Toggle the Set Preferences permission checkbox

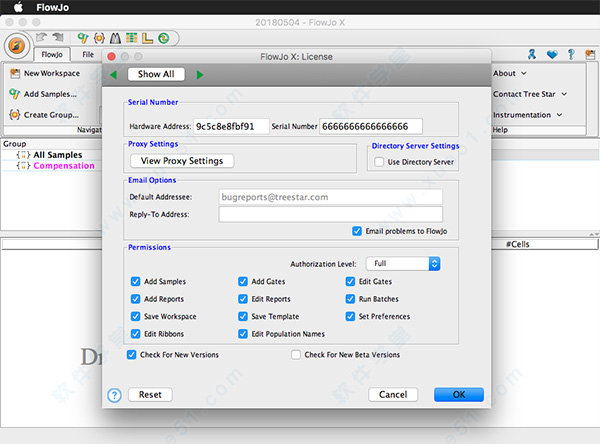[350, 317]
